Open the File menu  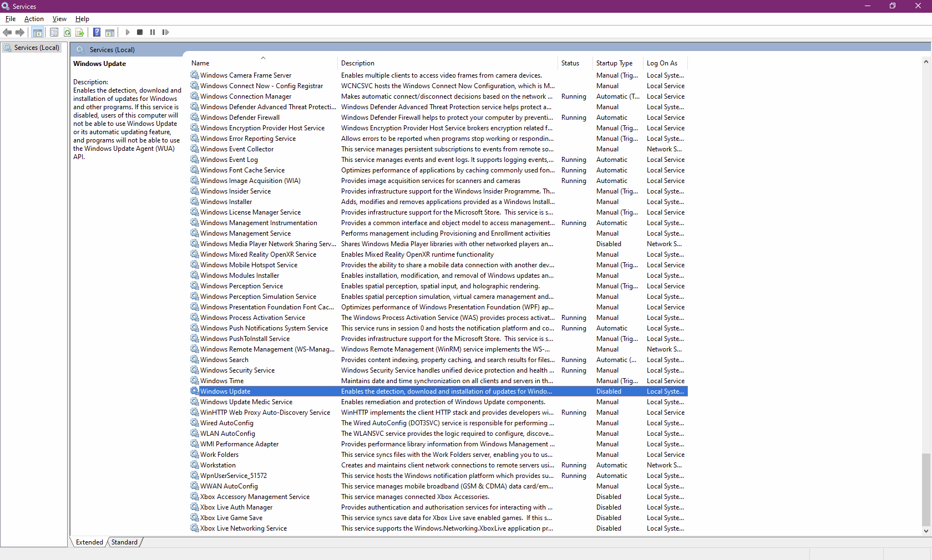click(x=11, y=19)
